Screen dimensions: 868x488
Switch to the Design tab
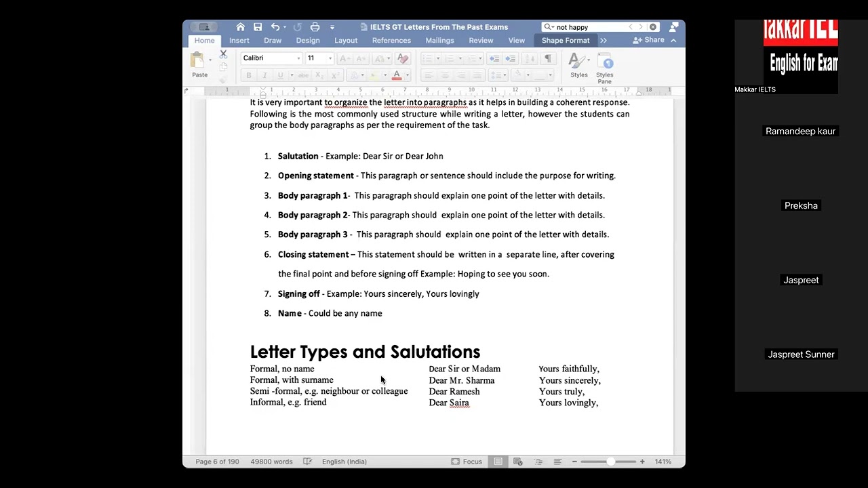(308, 41)
